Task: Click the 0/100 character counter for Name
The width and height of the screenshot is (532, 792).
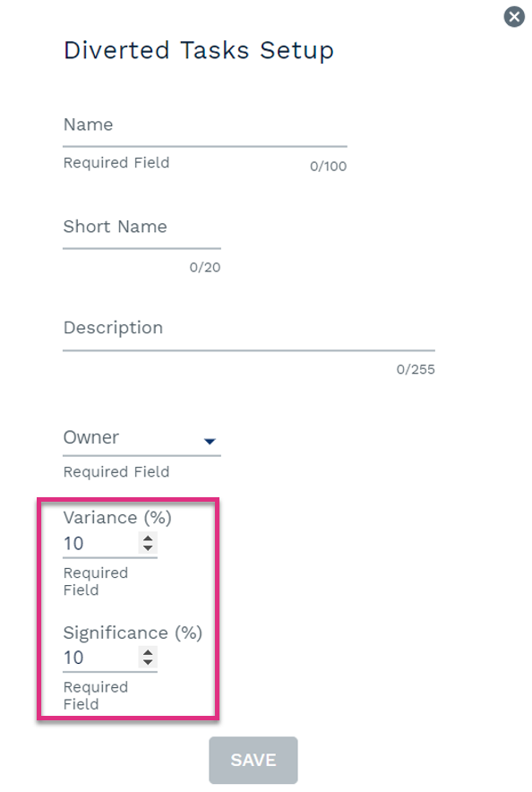Action: pos(328,166)
